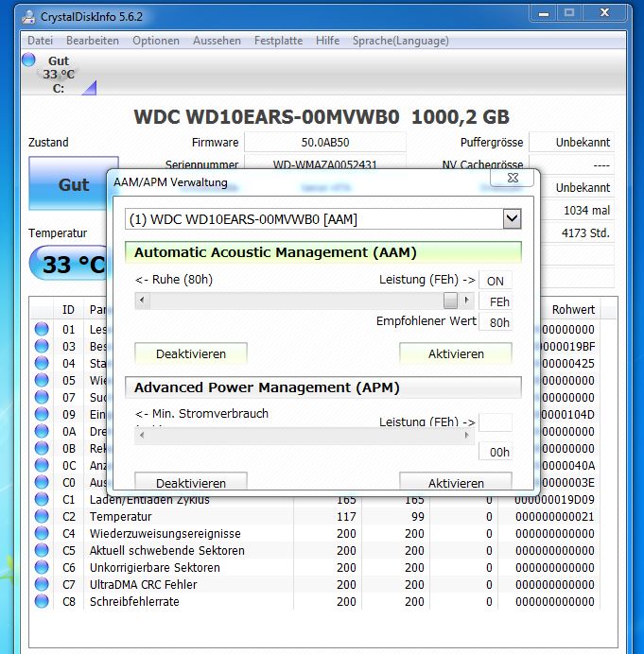Click the CrystalDiskInfo title bar app icon
This screenshot has height=654, width=644.
[x=28, y=17]
